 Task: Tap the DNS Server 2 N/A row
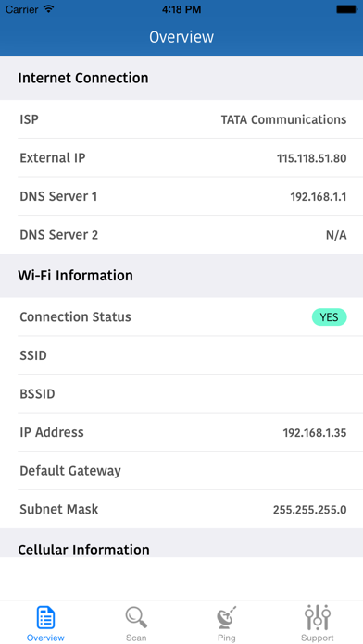coord(181,234)
